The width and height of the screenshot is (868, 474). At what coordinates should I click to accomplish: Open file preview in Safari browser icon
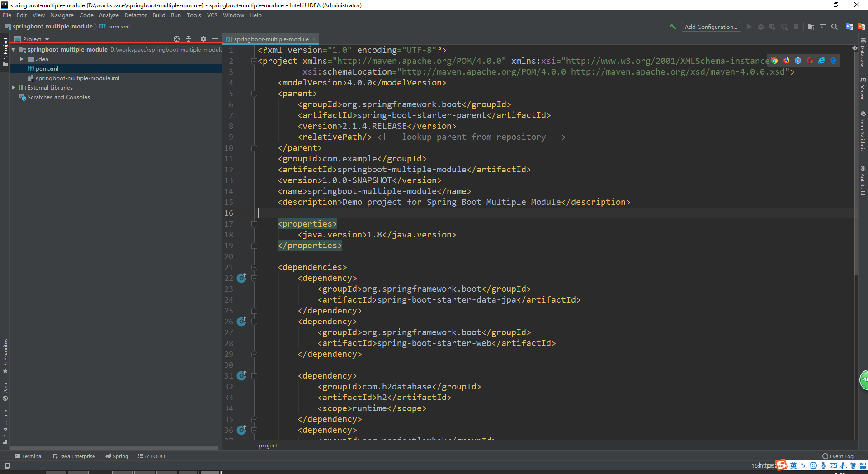click(798, 61)
